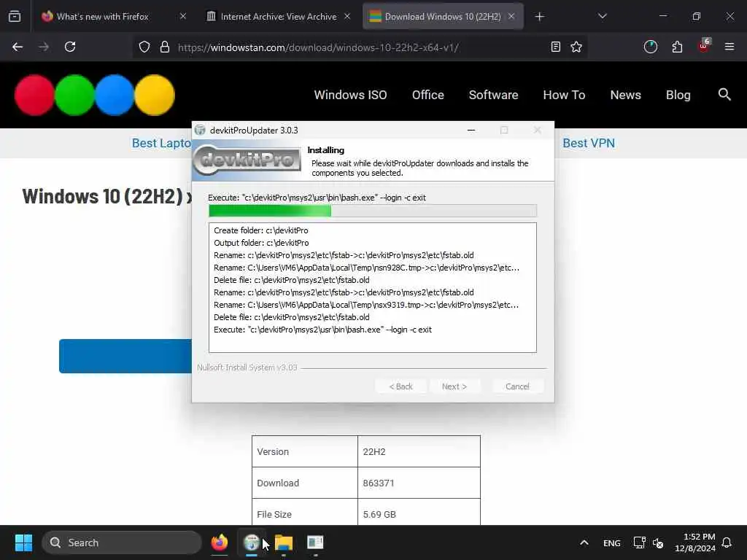Click the greyed Next > installer button
Screen dimensions: 747x560
coord(454,386)
